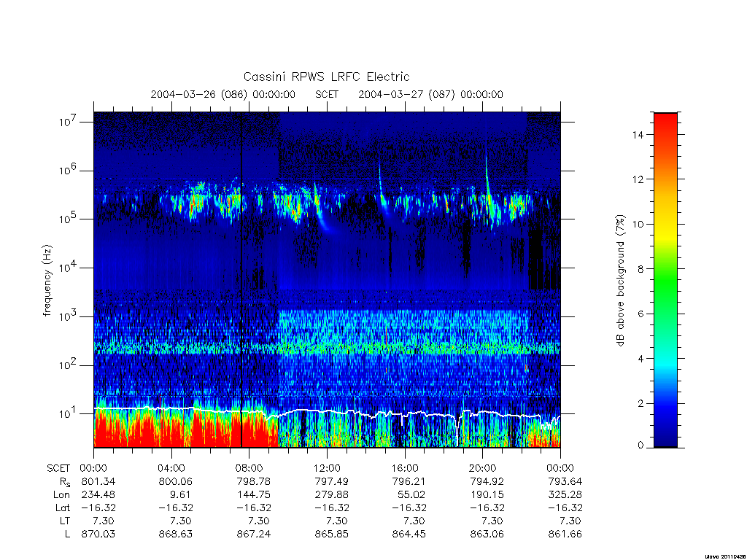
Task: Click Rs value '798.78'
Action: 254,481
